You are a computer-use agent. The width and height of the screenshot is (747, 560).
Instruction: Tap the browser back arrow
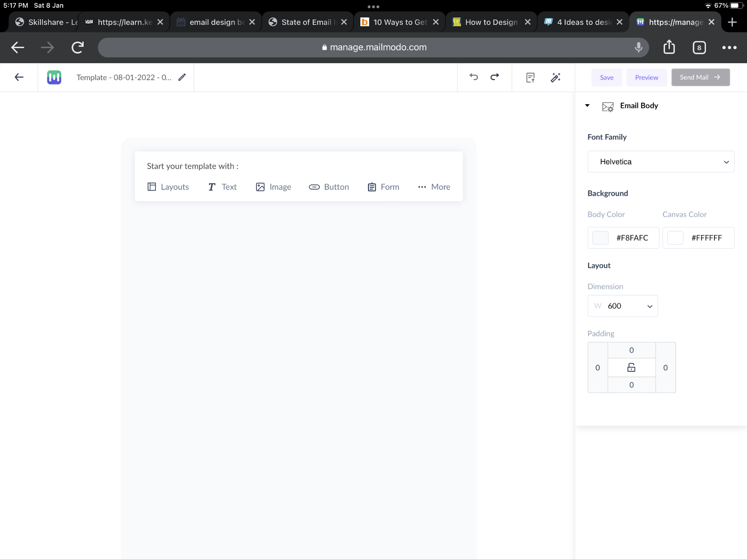[18, 47]
